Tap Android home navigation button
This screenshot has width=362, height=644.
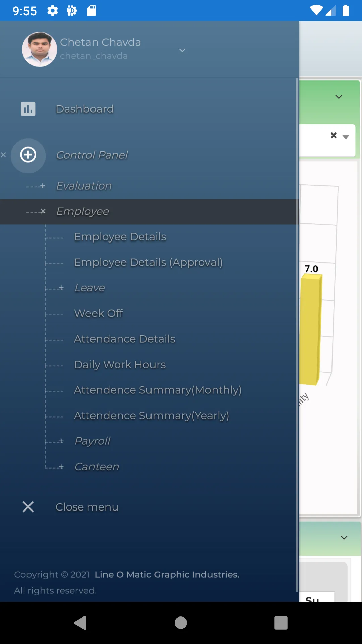coord(181,623)
